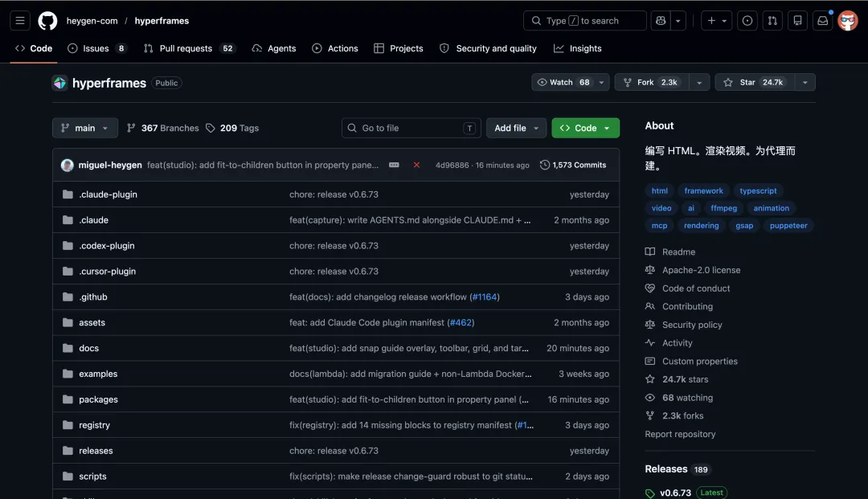Switch to Security and quality tab
The height and width of the screenshot is (499, 868).
(x=489, y=49)
